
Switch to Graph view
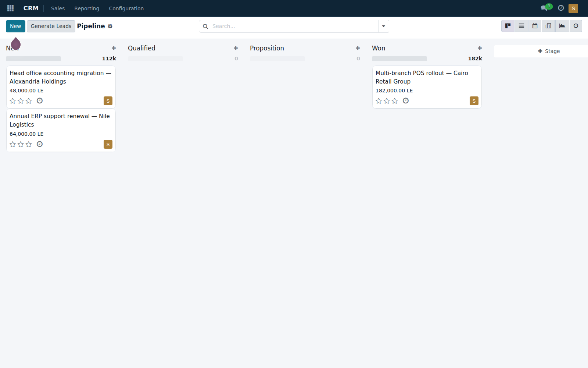coord(562,26)
